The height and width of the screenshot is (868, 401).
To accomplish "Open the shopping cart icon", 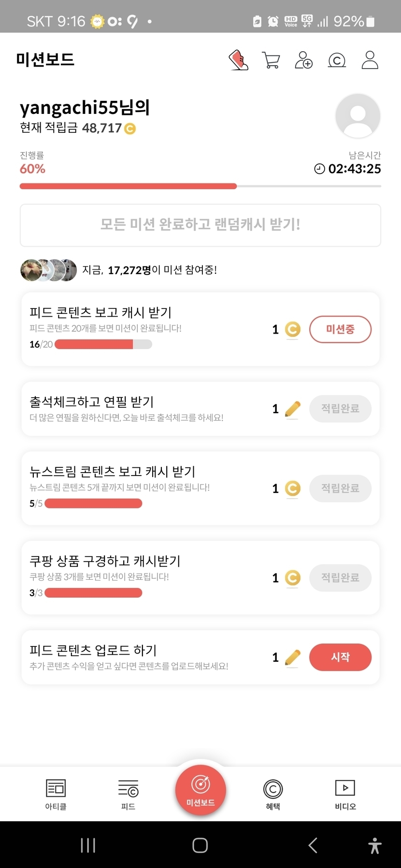I will [271, 60].
